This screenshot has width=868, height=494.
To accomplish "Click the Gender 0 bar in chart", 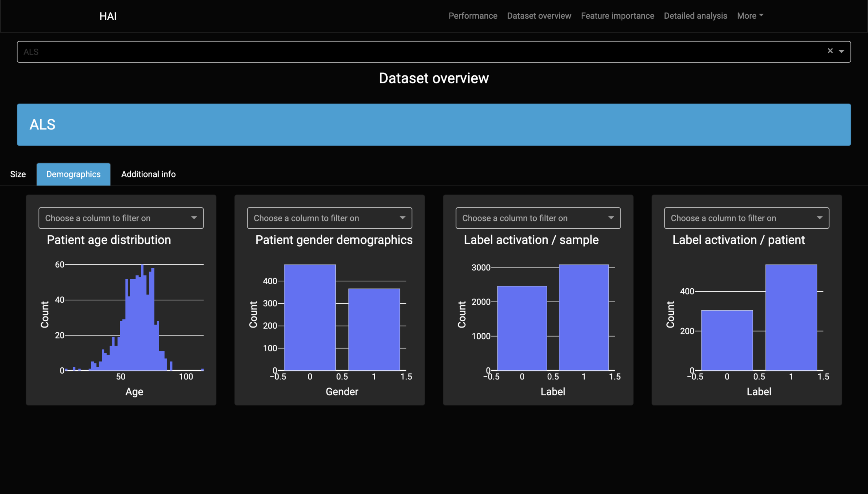I will click(x=310, y=318).
